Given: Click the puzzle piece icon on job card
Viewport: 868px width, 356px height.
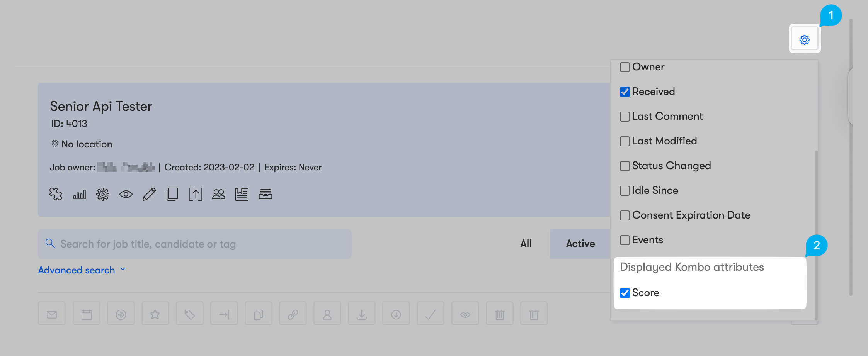Looking at the screenshot, I should 56,194.
